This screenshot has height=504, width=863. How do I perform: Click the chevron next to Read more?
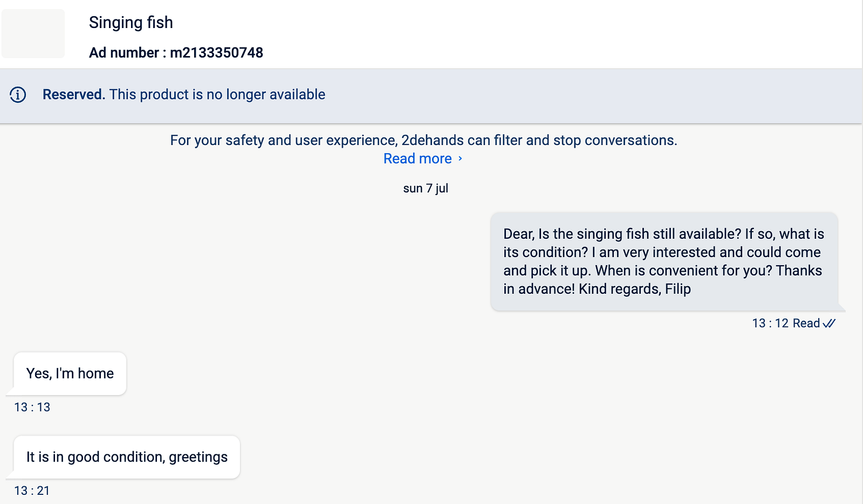click(x=460, y=158)
